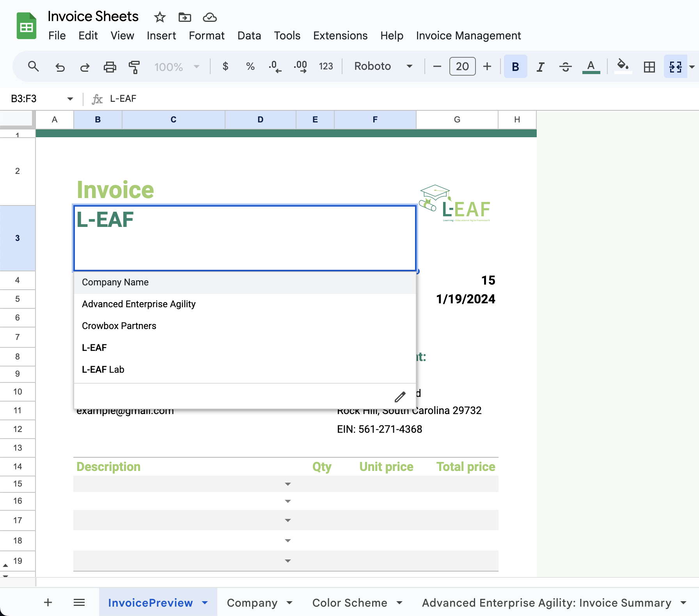Undo the last action
Image resolution: width=699 pixels, height=616 pixels.
point(60,67)
